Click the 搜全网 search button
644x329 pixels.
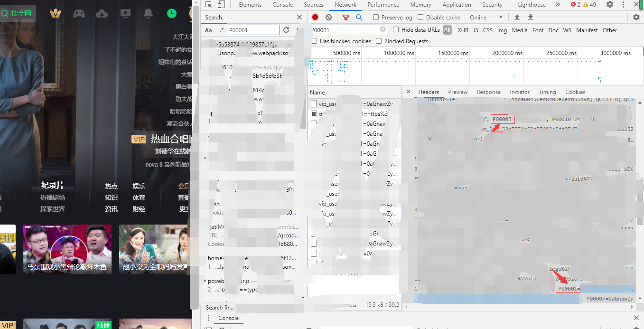(x=18, y=13)
